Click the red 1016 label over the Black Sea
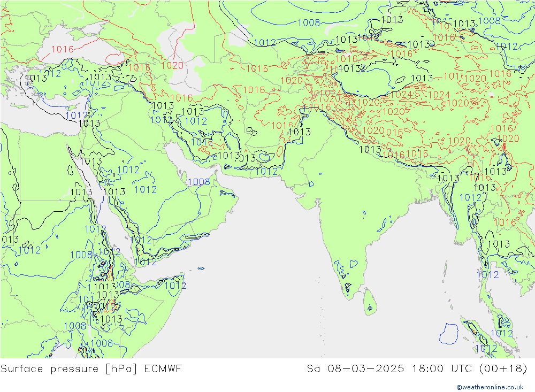This screenshot has height=392, width=535. point(63,50)
